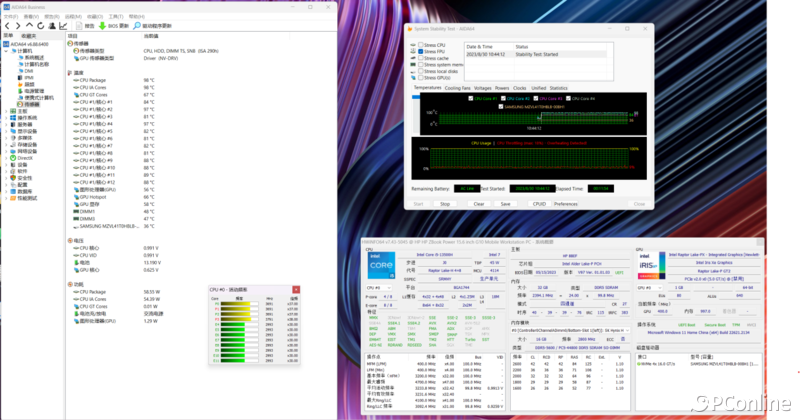Open the 帮助(H) menu in AIDA64
Screen dimensions: 800x420
[137, 17]
